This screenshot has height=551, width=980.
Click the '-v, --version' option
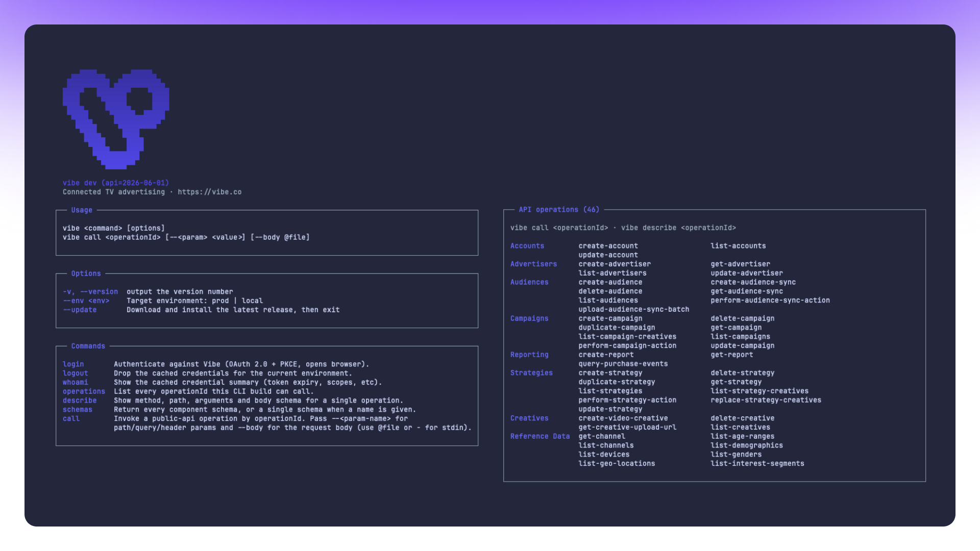90,292
